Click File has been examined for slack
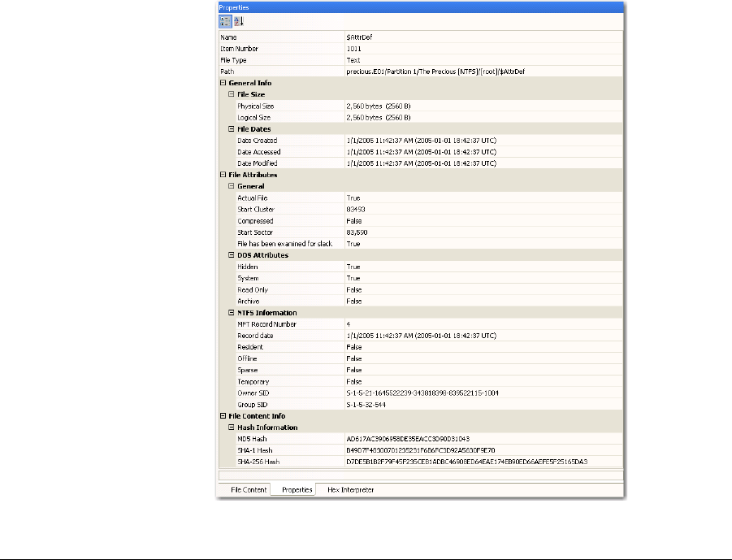The height and width of the screenshot is (560, 732). pos(285,244)
